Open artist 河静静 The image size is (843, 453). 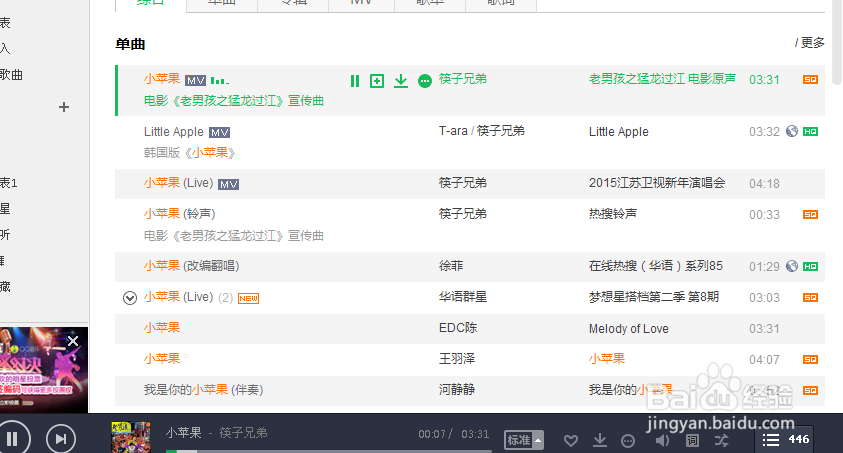(x=457, y=390)
